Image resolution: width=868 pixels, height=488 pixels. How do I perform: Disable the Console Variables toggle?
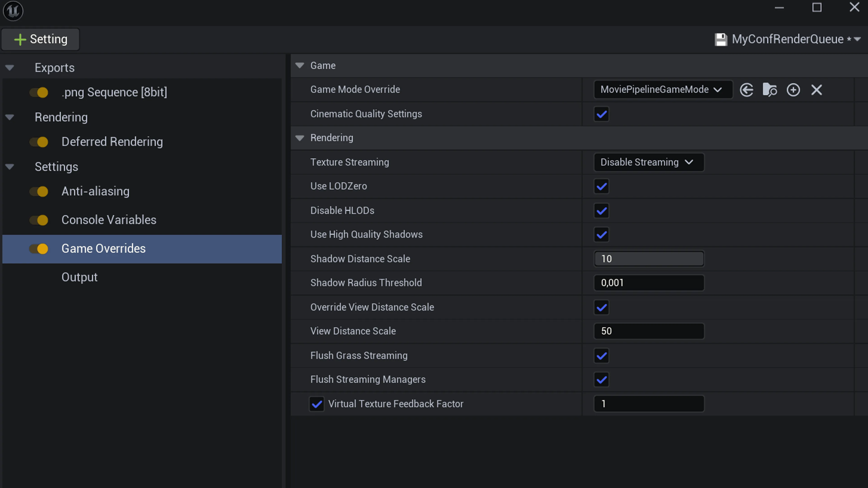(x=39, y=220)
